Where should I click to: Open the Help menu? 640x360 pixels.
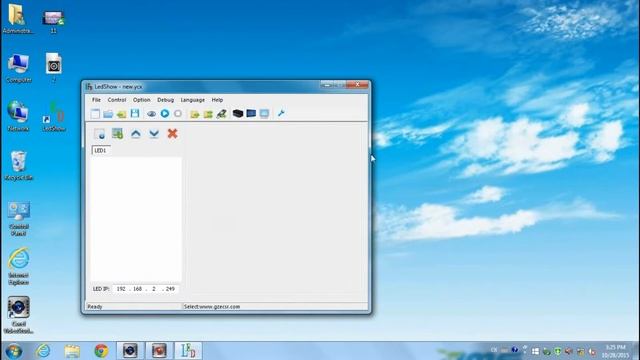point(217,100)
